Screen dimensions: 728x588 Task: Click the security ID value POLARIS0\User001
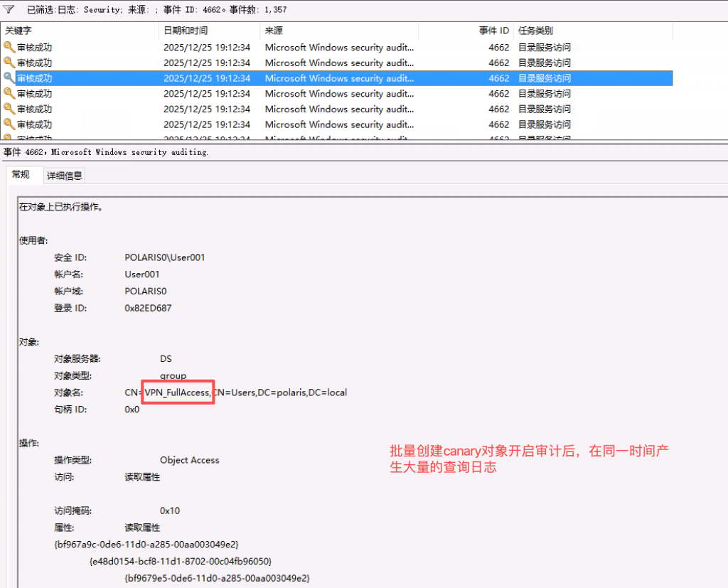pyautogui.click(x=165, y=257)
